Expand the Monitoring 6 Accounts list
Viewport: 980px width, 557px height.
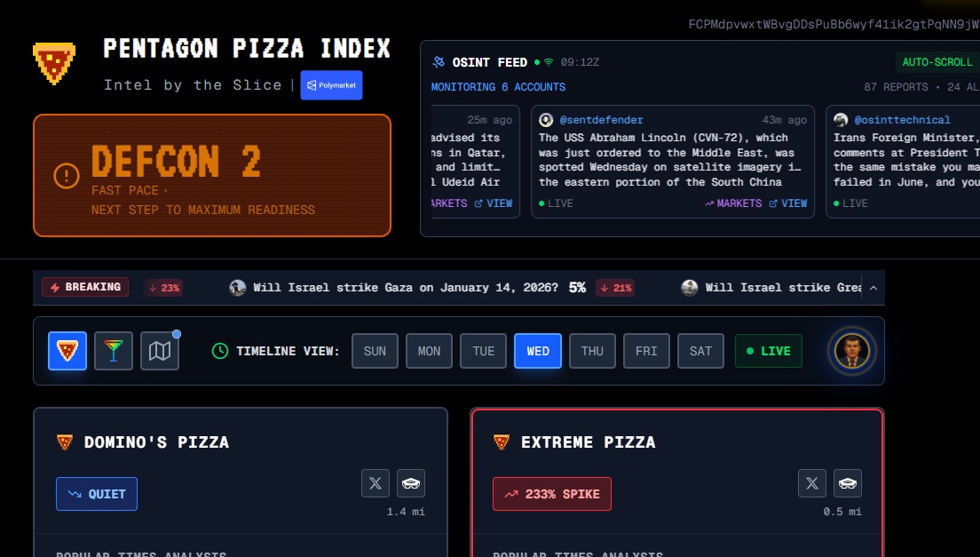pyautogui.click(x=498, y=87)
